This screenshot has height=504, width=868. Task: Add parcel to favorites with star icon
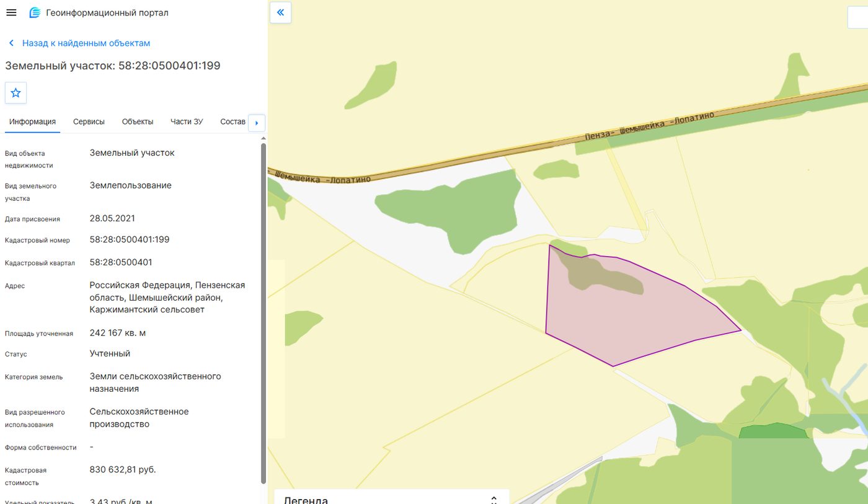(15, 93)
